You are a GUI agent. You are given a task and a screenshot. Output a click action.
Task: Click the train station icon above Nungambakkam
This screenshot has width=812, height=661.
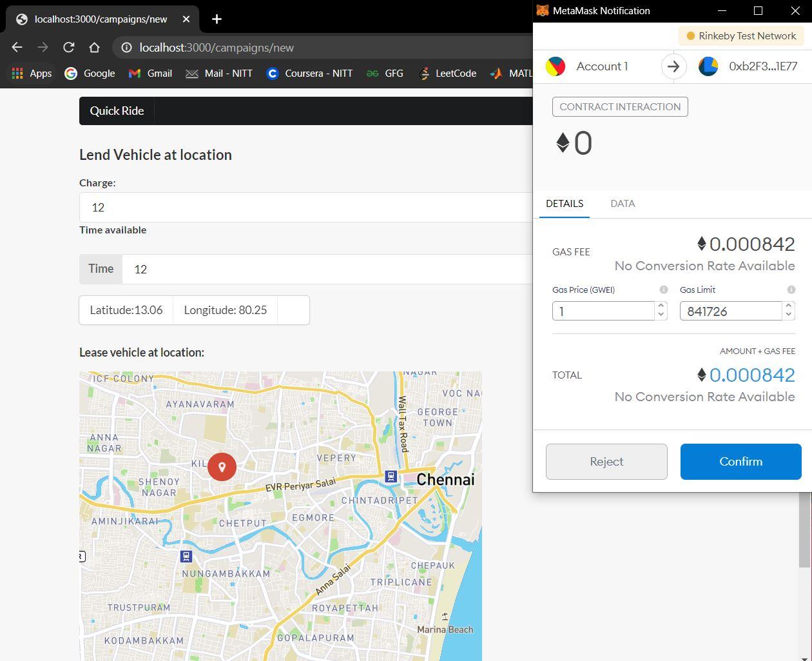(x=186, y=556)
